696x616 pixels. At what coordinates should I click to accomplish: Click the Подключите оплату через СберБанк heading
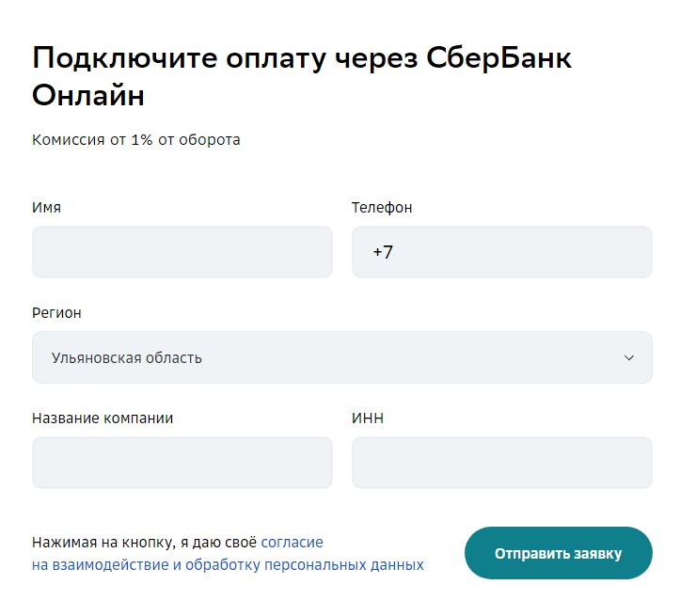[302, 58]
